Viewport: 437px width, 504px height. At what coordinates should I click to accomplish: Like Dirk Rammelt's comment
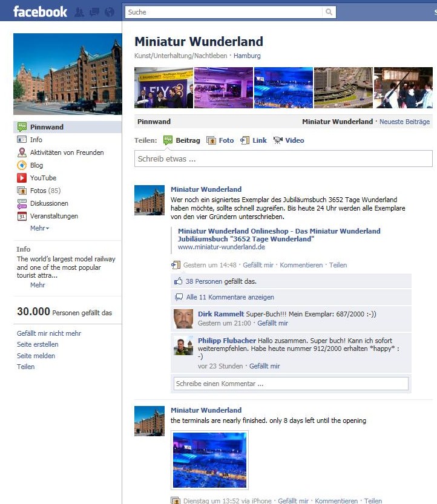tap(273, 323)
